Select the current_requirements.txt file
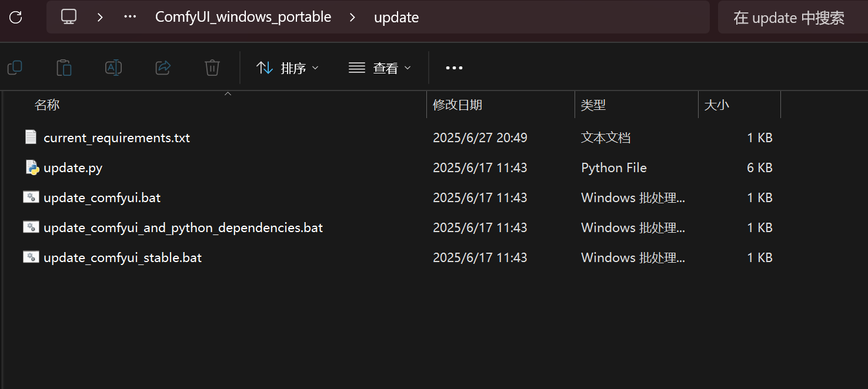This screenshot has width=868, height=389. tap(116, 138)
